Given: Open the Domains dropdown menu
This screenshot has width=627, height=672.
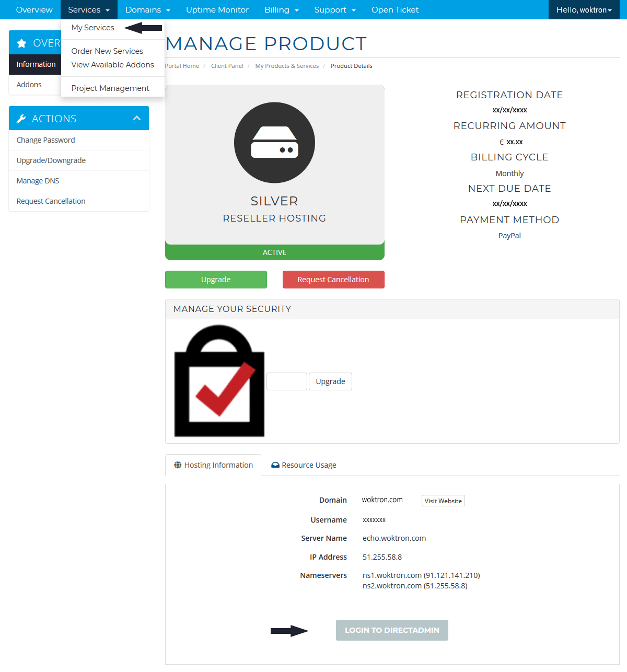Looking at the screenshot, I should (x=148, y=9).
